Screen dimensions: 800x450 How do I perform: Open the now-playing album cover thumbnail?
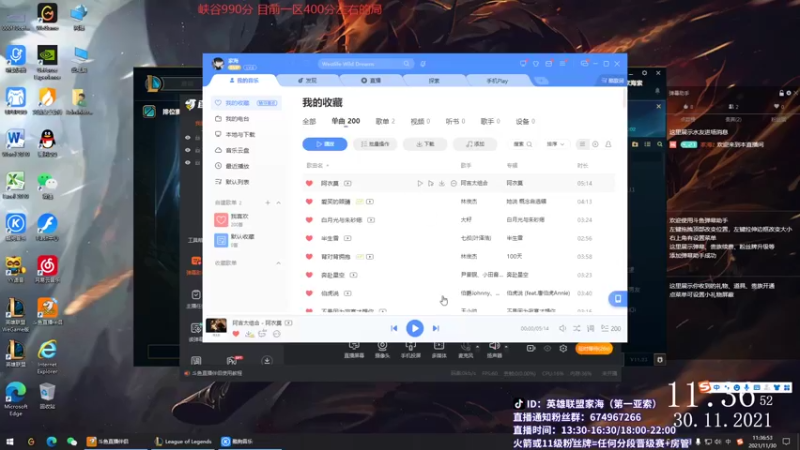(216, 327)
